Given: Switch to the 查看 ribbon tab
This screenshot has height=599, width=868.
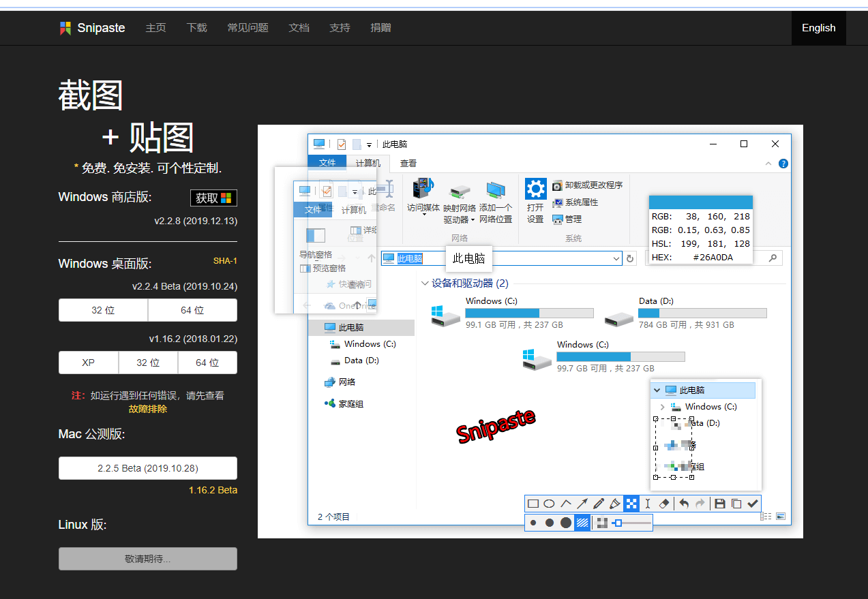Looking at the screenshot, I should click(x=407, y=163).
